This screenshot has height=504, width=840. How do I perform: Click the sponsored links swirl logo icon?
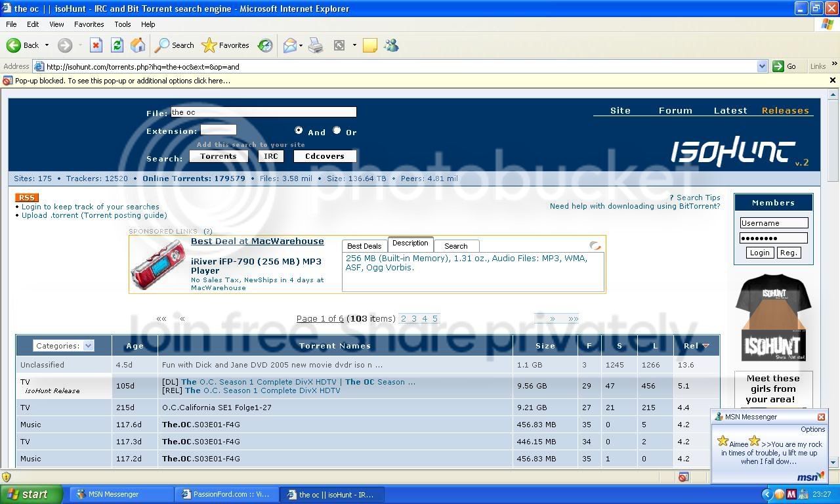pos(595,246)
